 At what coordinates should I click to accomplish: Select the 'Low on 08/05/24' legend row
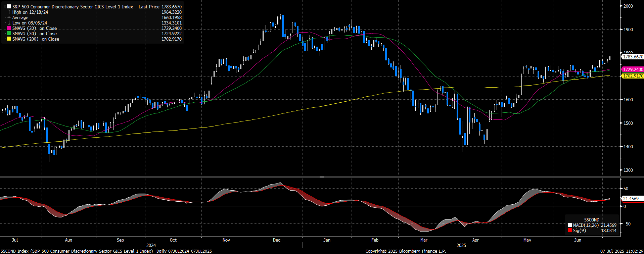[30, 23]
